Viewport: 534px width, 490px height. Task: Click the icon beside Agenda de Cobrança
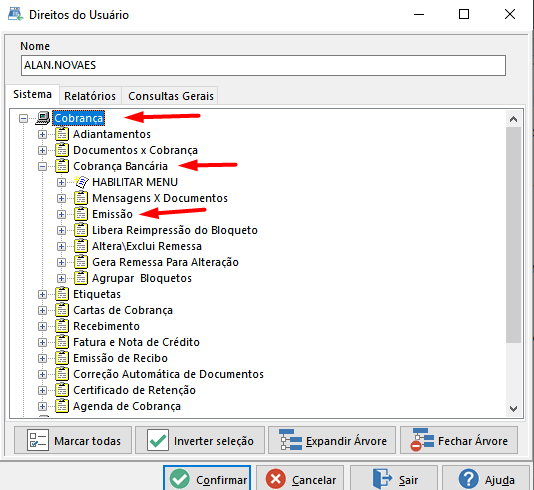62,406
